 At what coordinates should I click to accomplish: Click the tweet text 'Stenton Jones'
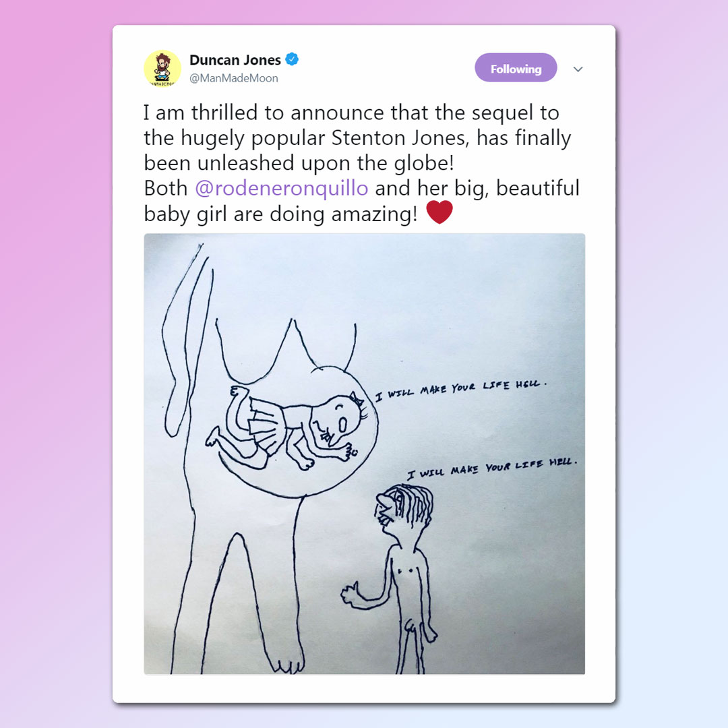click(x=399, y=138)
